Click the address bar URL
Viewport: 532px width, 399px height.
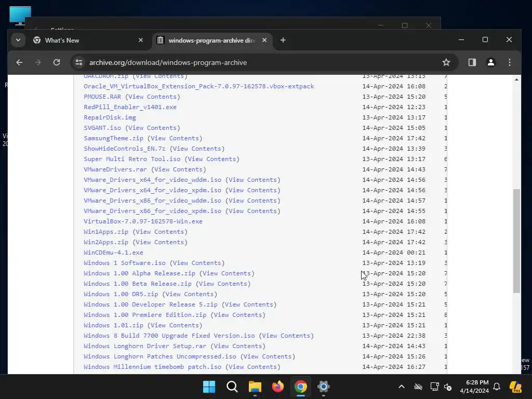pyautogui.click(x=168, y=62)
